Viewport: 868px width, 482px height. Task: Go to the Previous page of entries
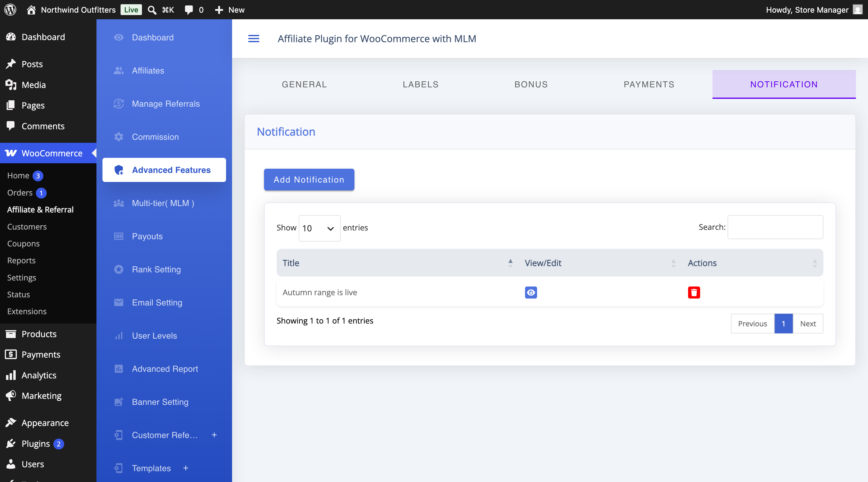(x=753, y=324)
